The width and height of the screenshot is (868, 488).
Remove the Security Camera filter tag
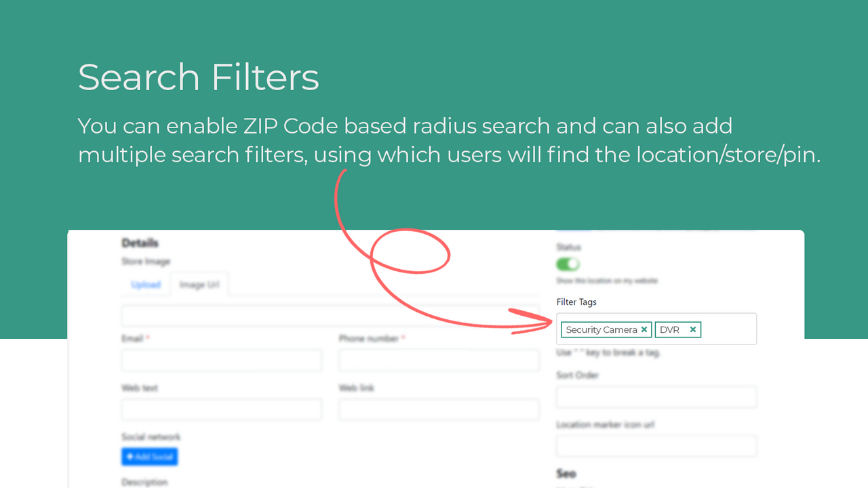tap(644, 330)
